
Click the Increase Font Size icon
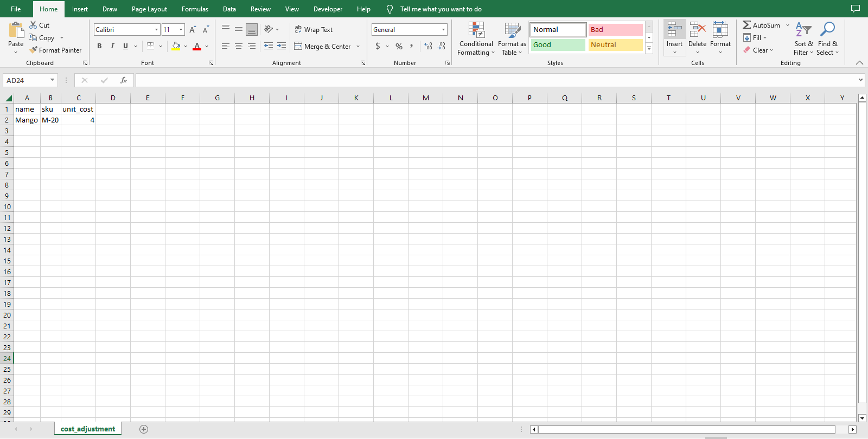[x=193, y=30]
